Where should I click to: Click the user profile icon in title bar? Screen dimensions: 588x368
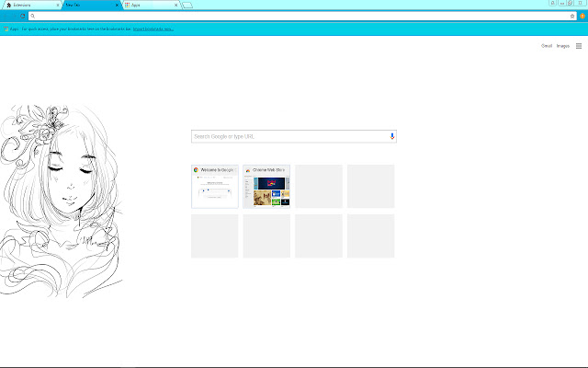click(552, 3)
